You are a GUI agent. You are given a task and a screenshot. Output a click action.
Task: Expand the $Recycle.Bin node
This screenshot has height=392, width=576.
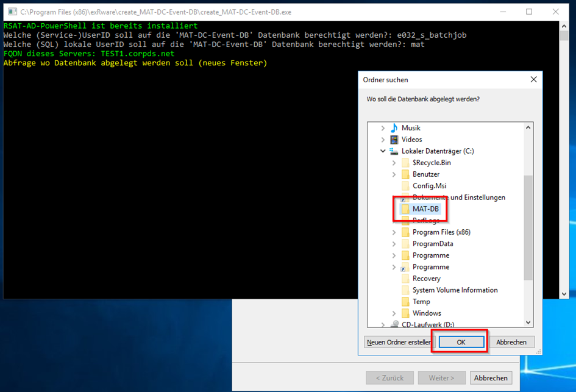pos(394,163)
